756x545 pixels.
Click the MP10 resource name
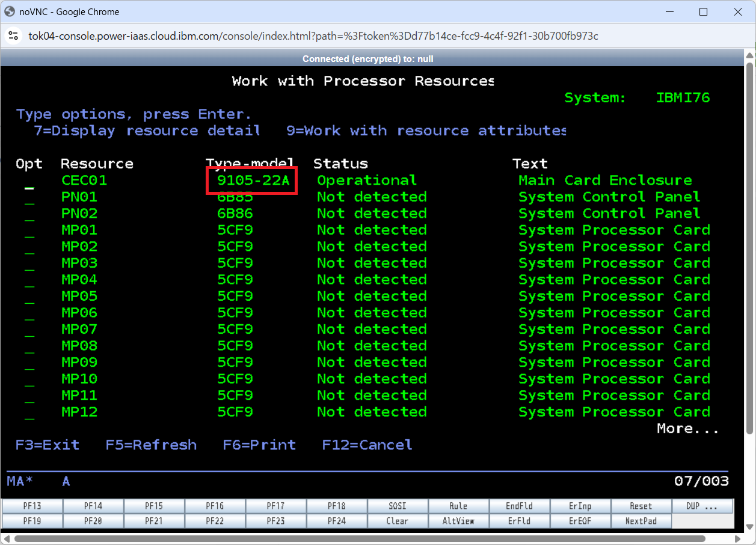pyautogui.click(x=79, y=379)
